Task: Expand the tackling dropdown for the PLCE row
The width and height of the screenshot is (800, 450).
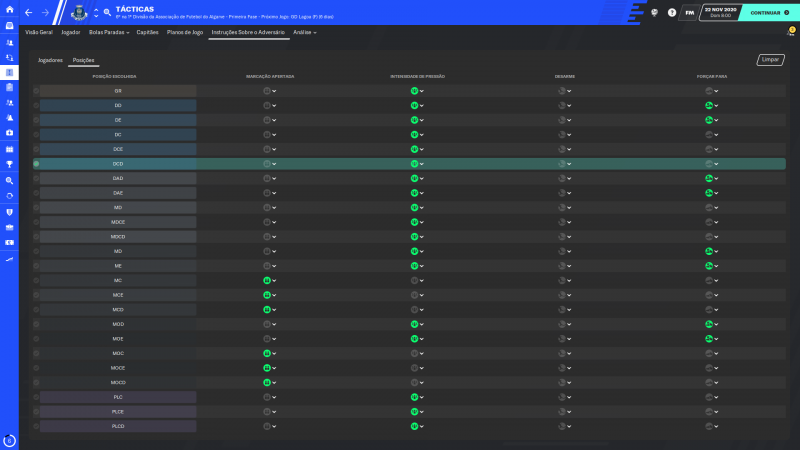Action: [569, 412]
